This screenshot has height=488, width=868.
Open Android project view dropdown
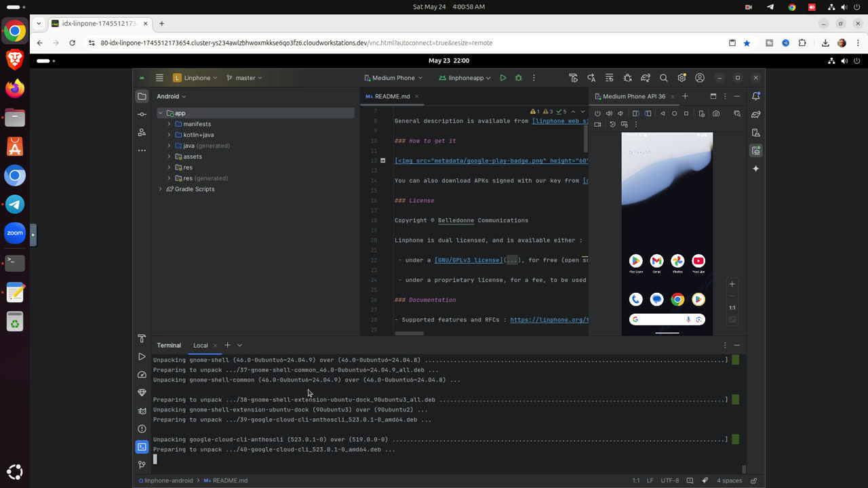point(172,96)
